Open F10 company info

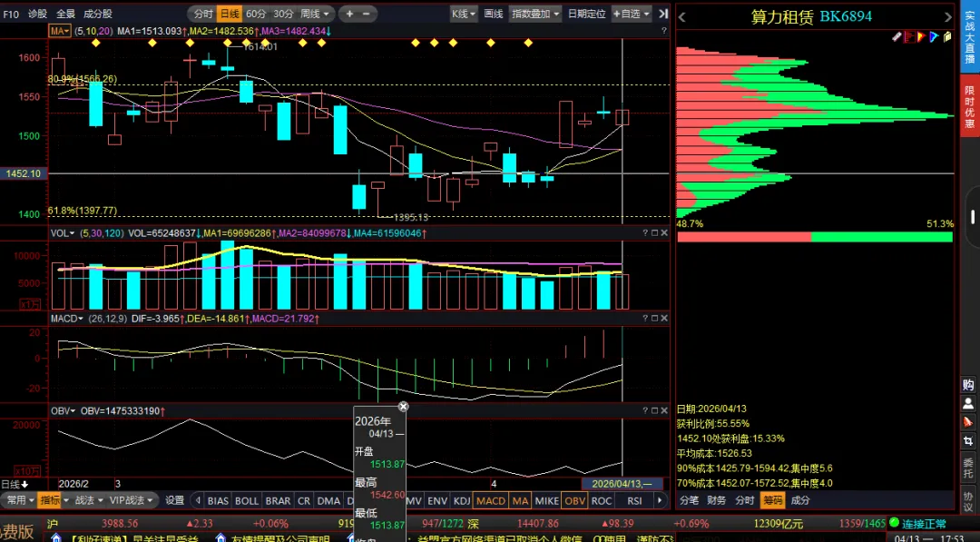11,14
